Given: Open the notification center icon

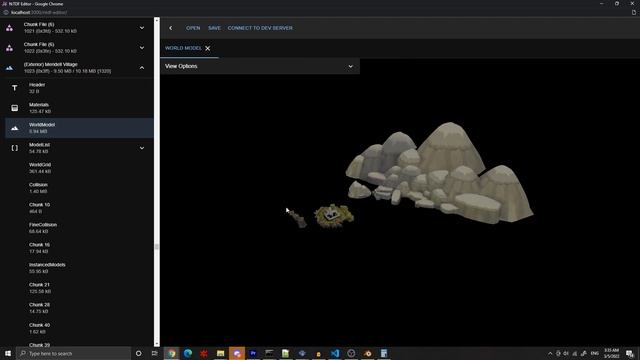Looking at the screenshot, I should coord(630,353).
